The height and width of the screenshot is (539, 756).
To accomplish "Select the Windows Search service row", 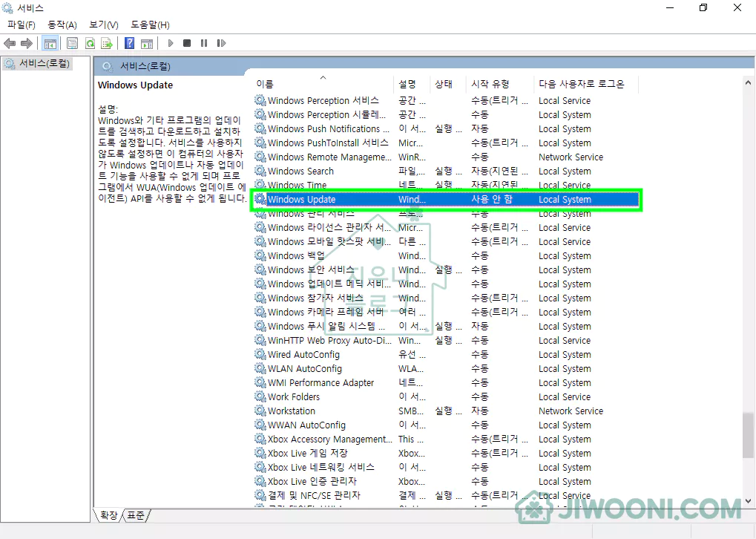I will click(446, 171).
